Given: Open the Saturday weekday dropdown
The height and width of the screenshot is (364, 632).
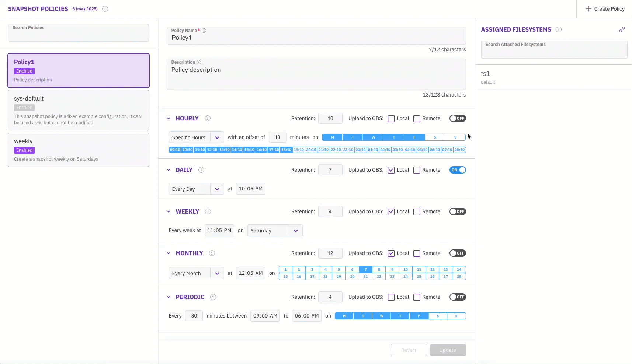Looking at the screenshot, I should pos(275,231).
